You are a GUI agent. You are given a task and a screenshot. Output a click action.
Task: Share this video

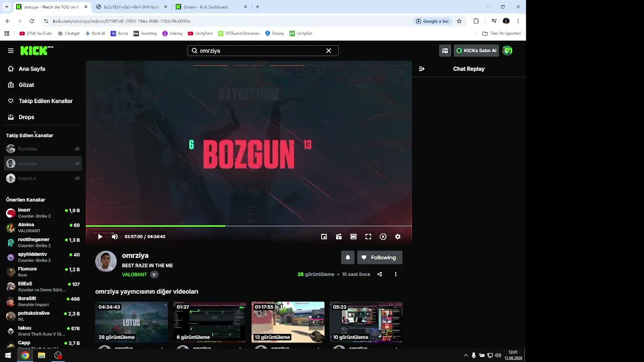coord(380,275)
